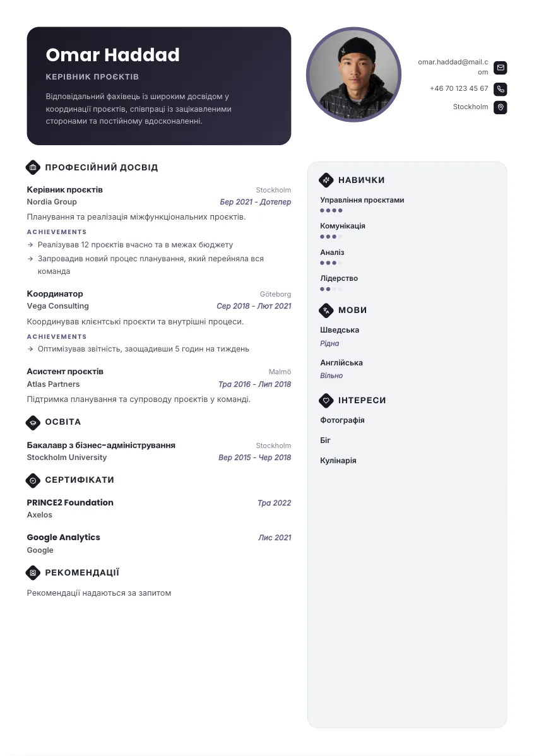Screen dimensions: 534x756
Task: Click the Nordia Group company name
Action: point(52,201)
